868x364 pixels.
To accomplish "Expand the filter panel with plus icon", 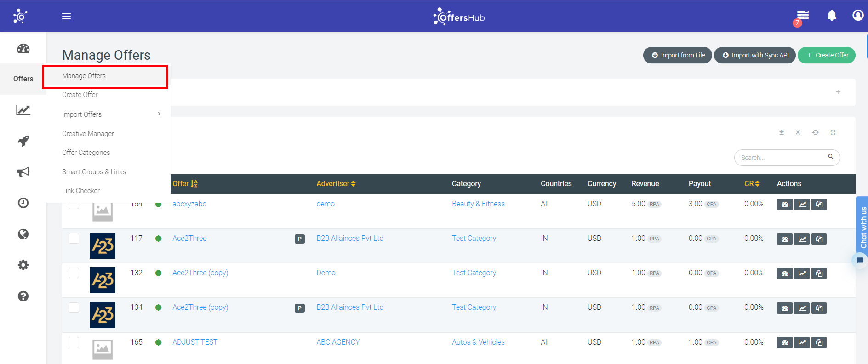I will click(x=838, y=92).
